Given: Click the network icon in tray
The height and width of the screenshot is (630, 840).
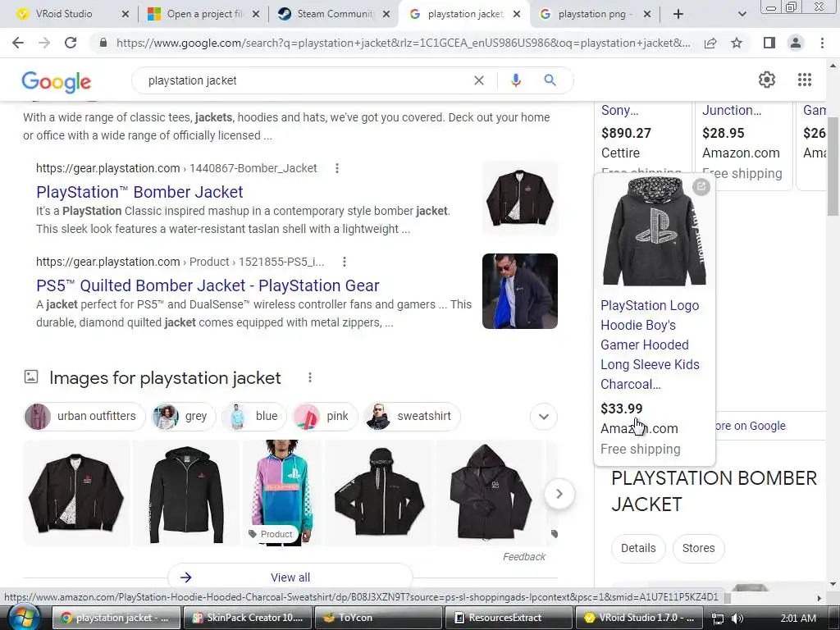Looking at the screenshot, I should tap(717, 619).
